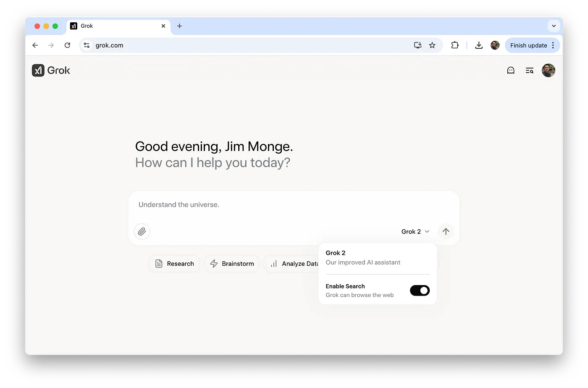The height and width of the screenshot is (388, 588).
Task: Toggle the Enable Search switch
Action: coord(420,291)
